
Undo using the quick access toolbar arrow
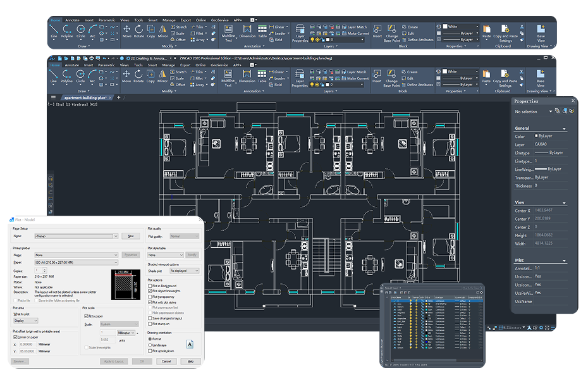104,58
